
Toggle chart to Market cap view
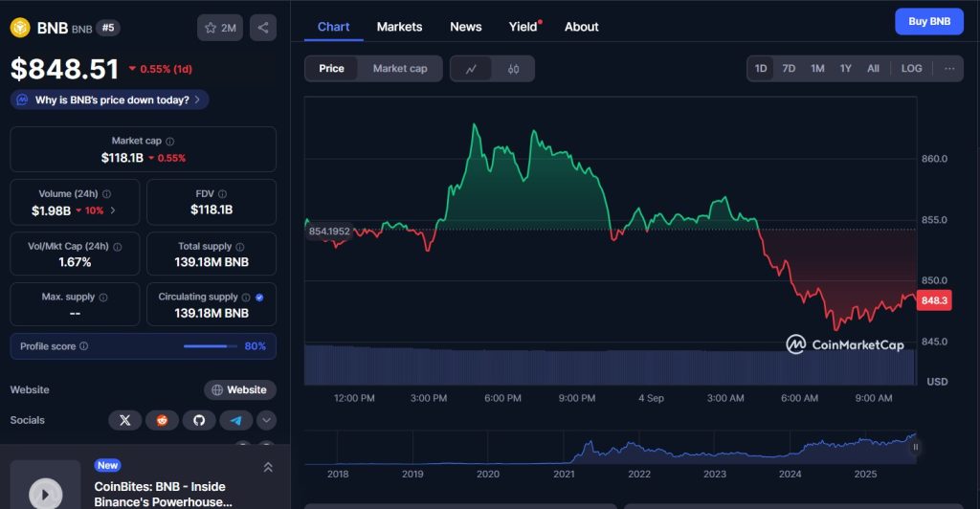point(400,69)
